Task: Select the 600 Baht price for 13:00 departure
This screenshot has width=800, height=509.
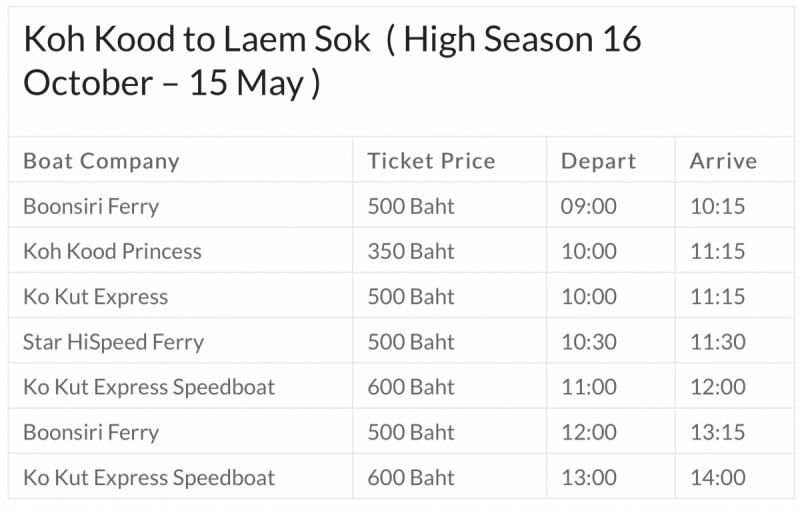Action: pyautogui.click(x=410, y=477)
